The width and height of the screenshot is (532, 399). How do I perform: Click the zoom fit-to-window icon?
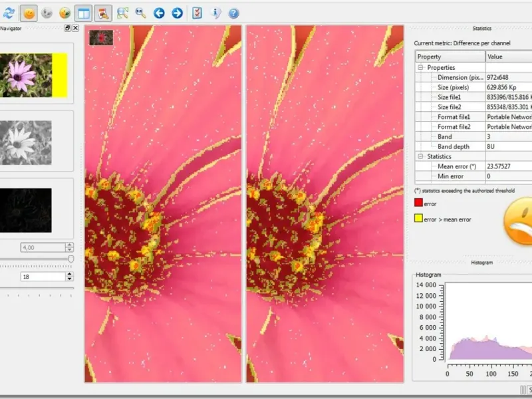point(123,13)
